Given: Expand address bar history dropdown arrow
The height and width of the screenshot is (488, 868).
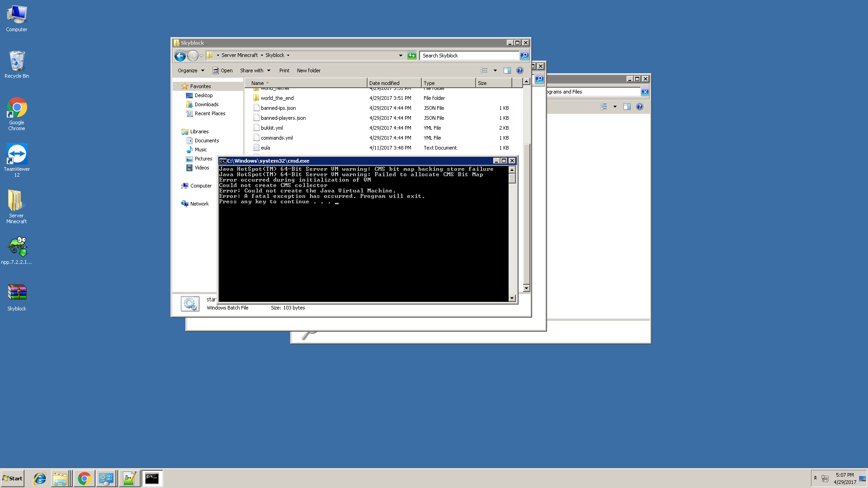Looking at the screenshot, I should (401, 56).
